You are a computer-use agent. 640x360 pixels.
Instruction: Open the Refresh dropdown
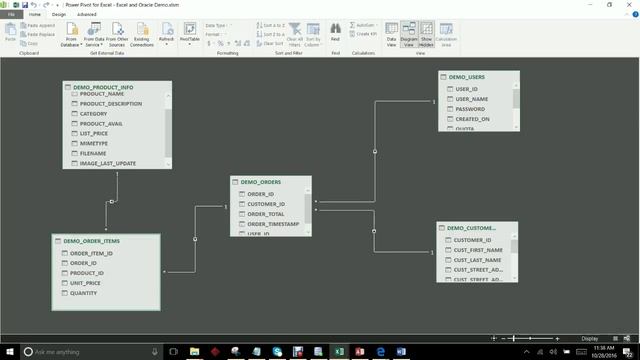click(167, 33)
